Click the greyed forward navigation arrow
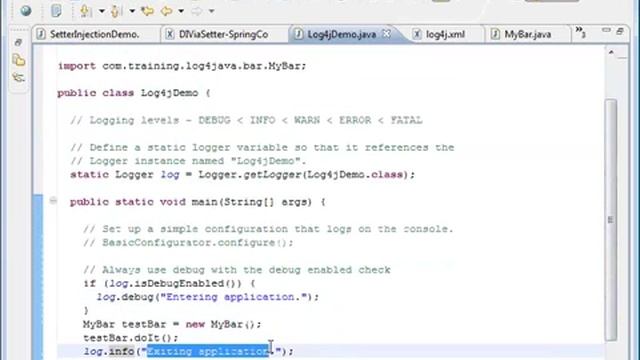This screenshot has width=640, height=360. 197,11
